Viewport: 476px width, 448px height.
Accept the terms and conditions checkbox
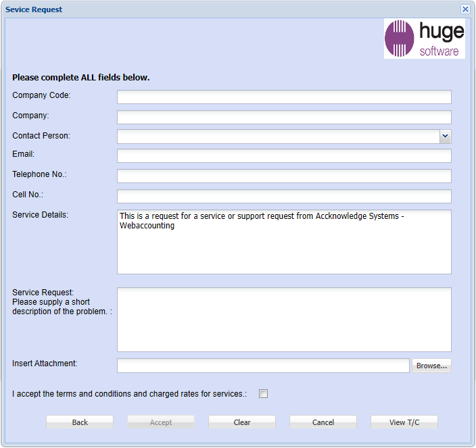(264, 394)
